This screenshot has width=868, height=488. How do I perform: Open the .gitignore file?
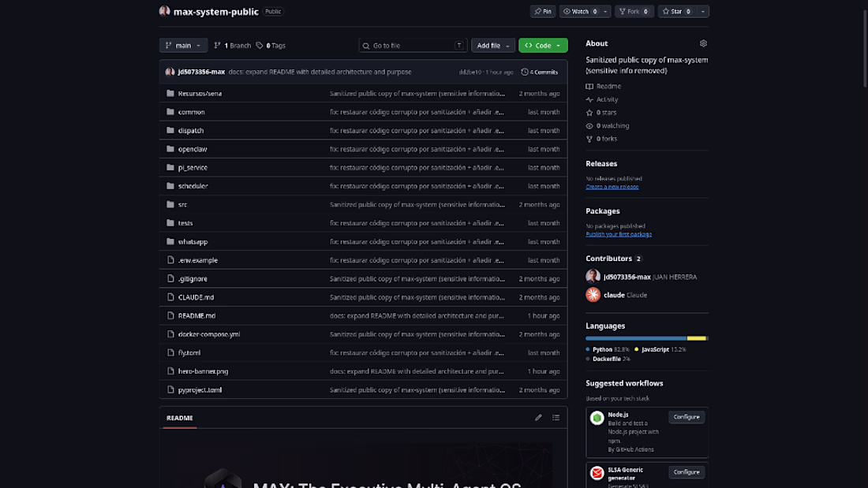193,279
